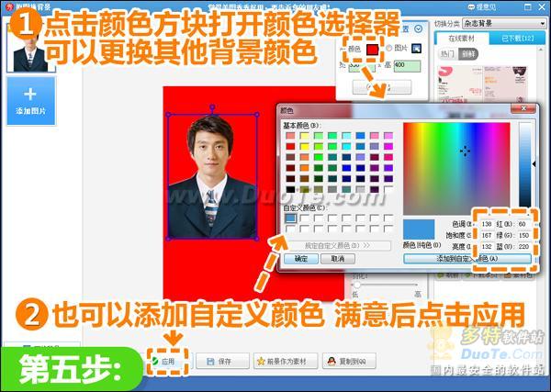This screenshot has width=551, height=392.
Task: Select the 新鲜 filter toggle
Action: tap(468, 54)
